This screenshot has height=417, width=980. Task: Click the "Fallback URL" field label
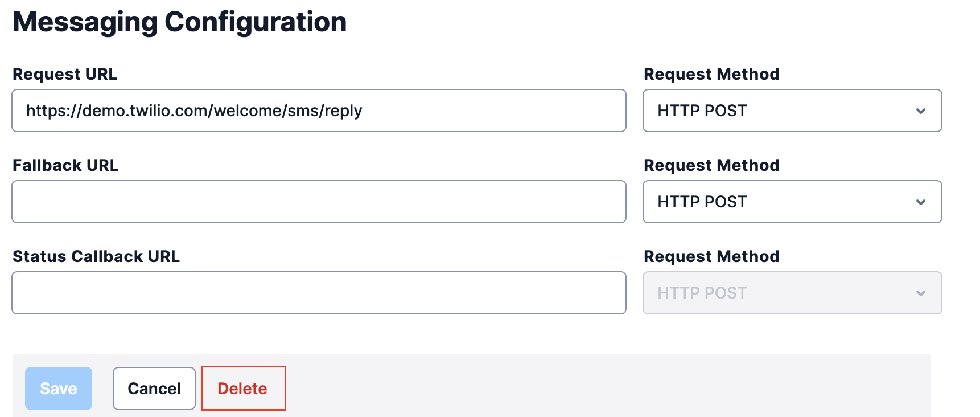tap(65, 165)
